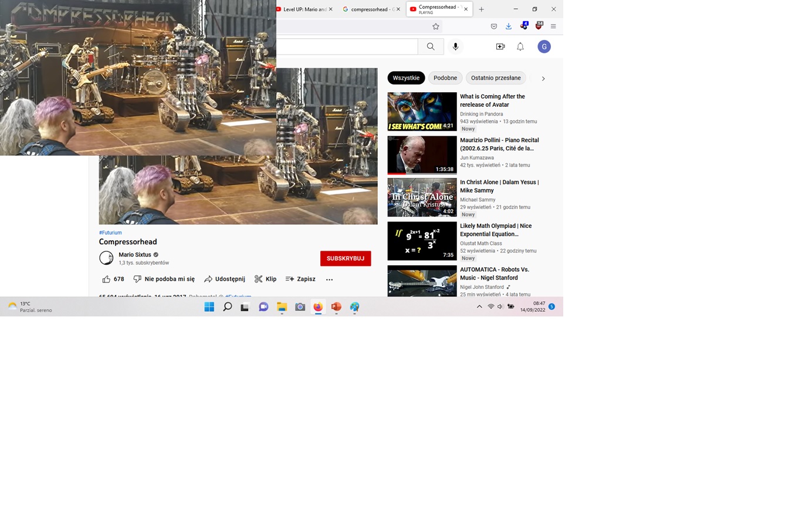The height and width of the screenshot is (509, 812).
Task: Open the Pocket save icon in Firefox toolbar
Action: pyautogui.click(x=494, y=26)
